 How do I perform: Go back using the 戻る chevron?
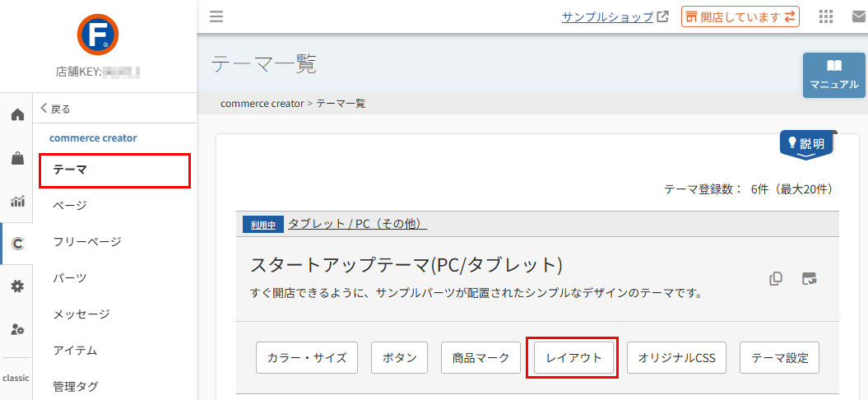pos(55,109)
